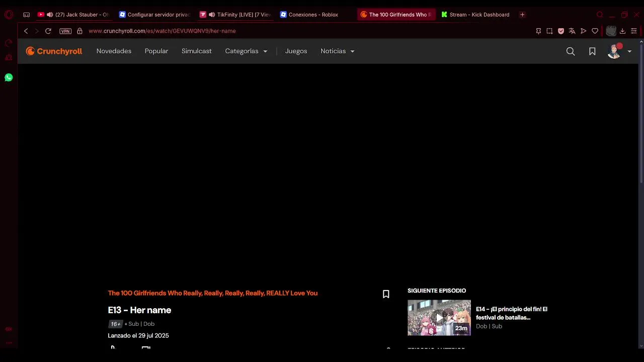Play the E14 next episode thumbnail
Viewport: 644px width, 362px height.
tap(439, 318)
